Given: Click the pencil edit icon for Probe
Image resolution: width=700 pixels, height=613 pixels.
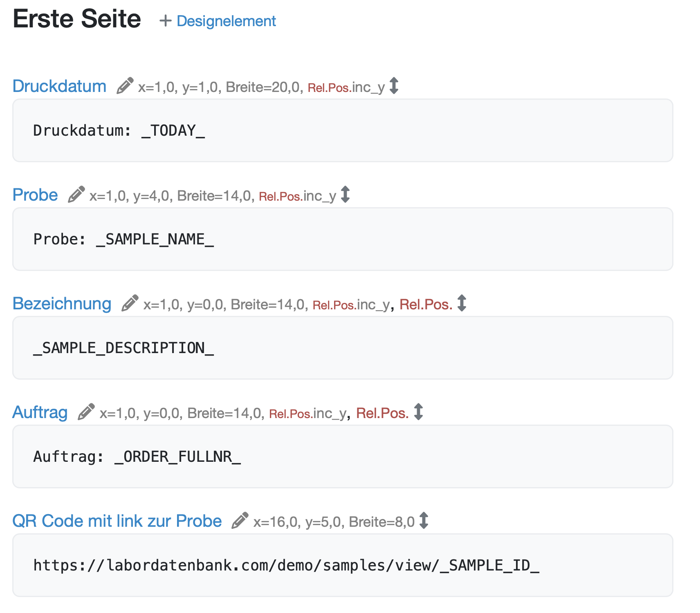Looking at the screenshot, I should pyautogui.click(x=76, y=195).
